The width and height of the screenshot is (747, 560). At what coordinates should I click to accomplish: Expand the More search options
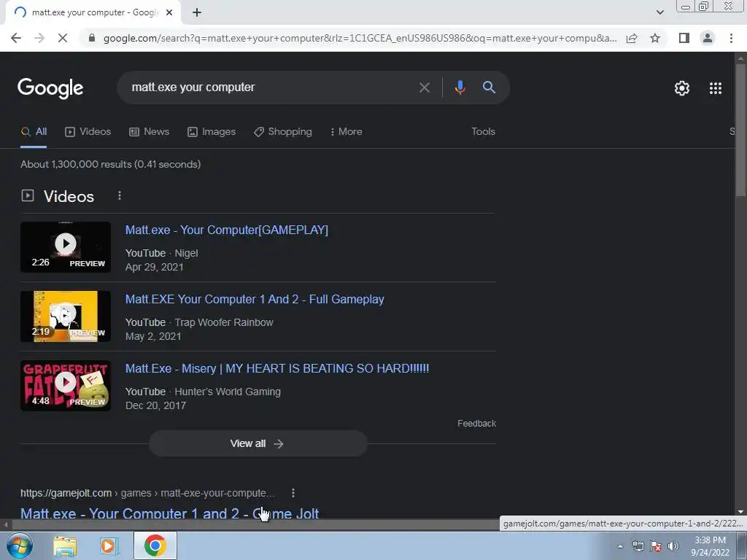(347, 131)
